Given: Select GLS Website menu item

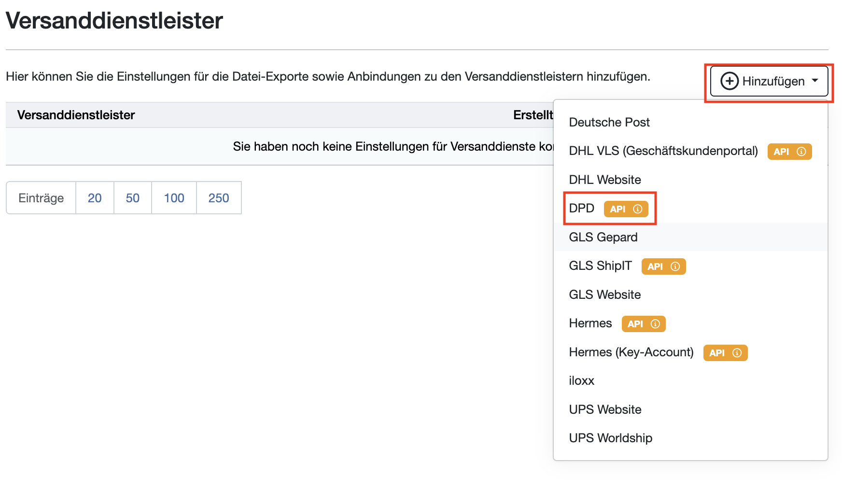Looking at the screenshot, I should (x=690, y=294).
